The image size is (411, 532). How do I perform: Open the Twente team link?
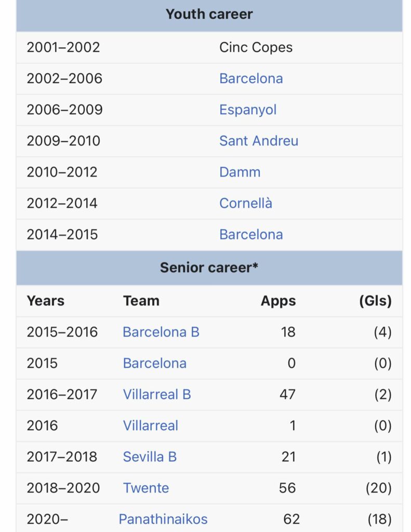tap(145, 488)
